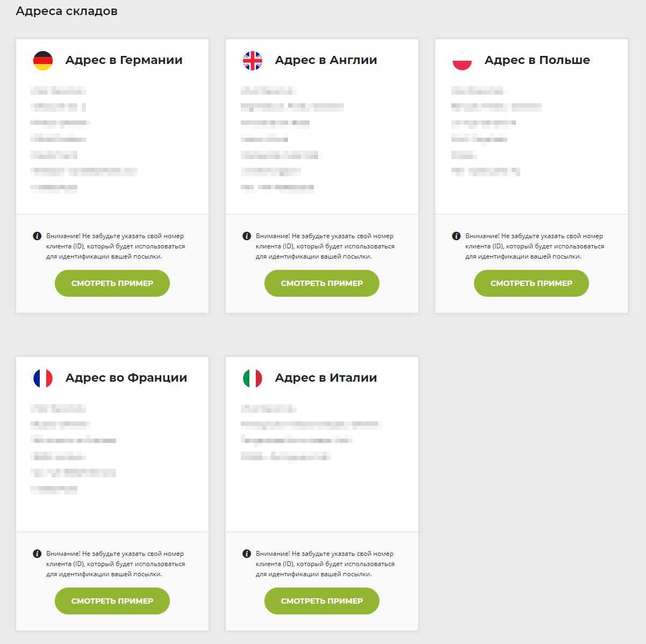Click the French flag icon
This screenshot has width=646, height=644.
coord(43,378)
